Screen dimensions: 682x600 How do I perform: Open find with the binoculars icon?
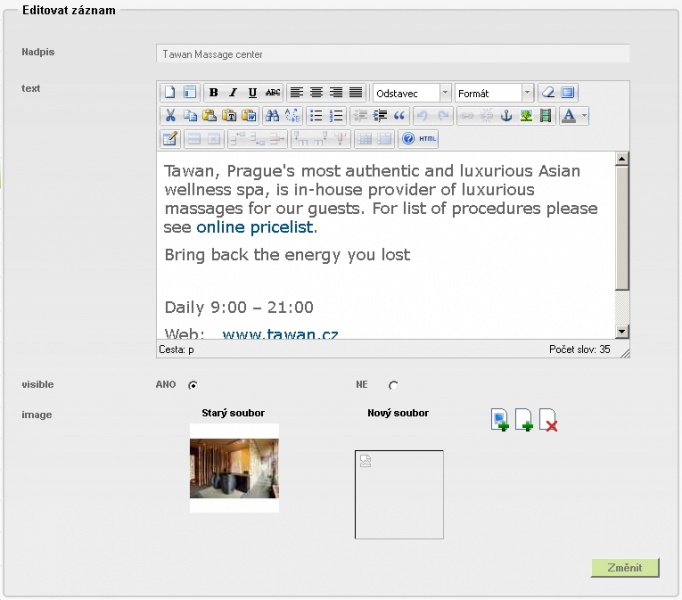point(272,116)
